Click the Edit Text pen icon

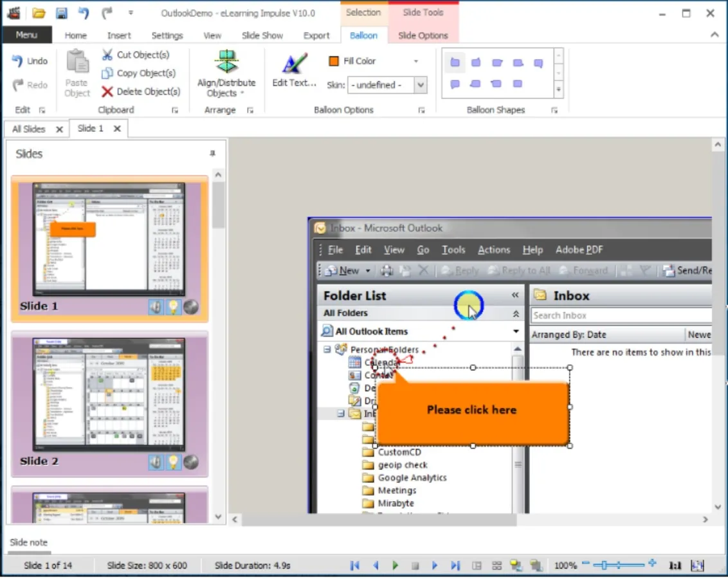[x=294, y=64]
